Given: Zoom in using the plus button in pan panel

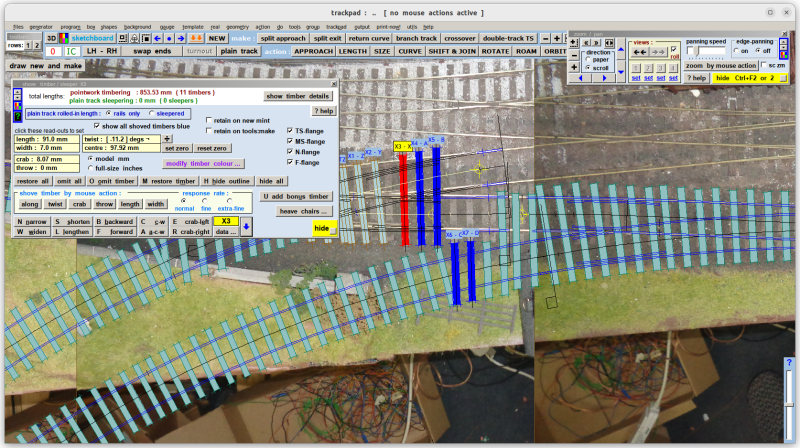Looking at the screenshot, I should click(574, 67).
